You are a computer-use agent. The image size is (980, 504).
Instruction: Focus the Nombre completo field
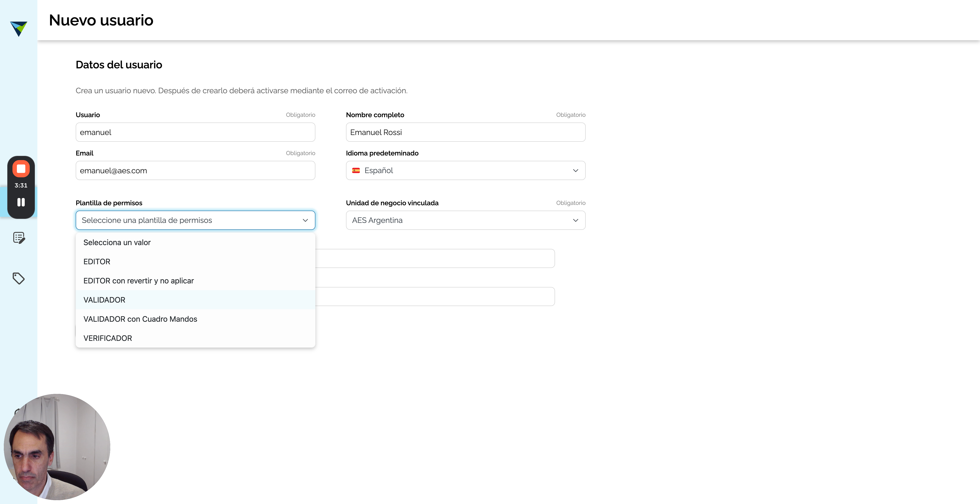tap(466, 132)
